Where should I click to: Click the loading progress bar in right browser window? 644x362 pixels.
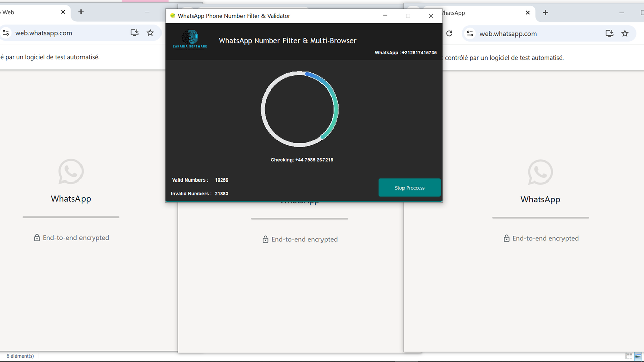(x=540, y=218)
